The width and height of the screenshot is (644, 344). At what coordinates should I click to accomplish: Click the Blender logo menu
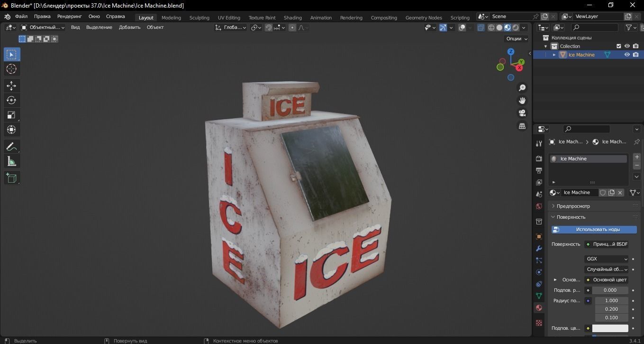click(x=7, y=17)
